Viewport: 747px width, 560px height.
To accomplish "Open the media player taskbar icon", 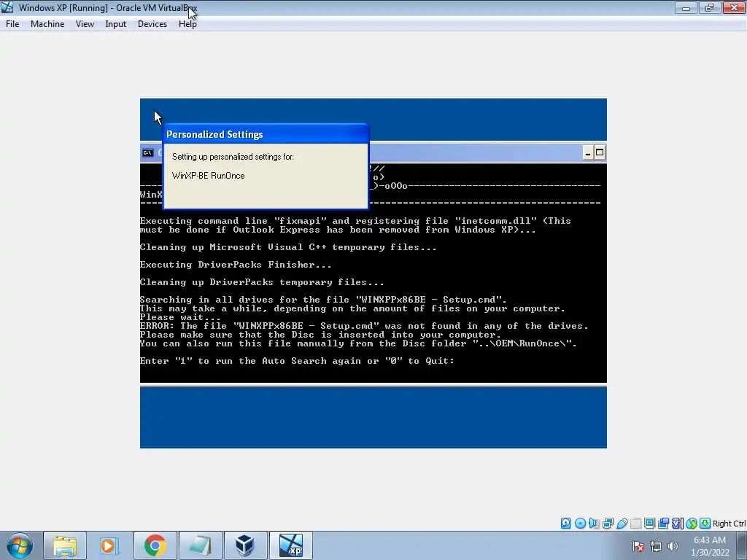I will coord(109,545).
